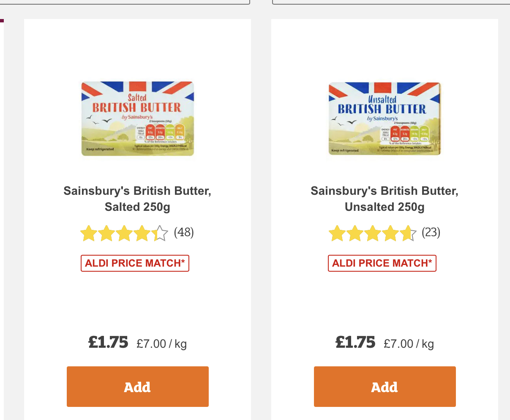Image resolution: width=510 pixels, height=420 pixels.
Task: Click the £7.00 / kg unit price for Unsalted butter
Action: [x=409, y=344]
